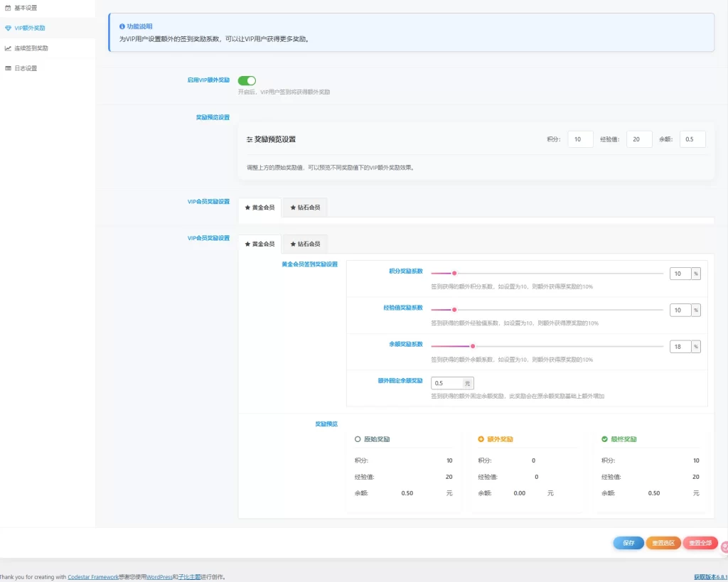Image resolution: width=728 pixels, height=582 pixels.
Task: Click the sliders icon beside 奖励预览设置 heading
Action: click(250, 140)
